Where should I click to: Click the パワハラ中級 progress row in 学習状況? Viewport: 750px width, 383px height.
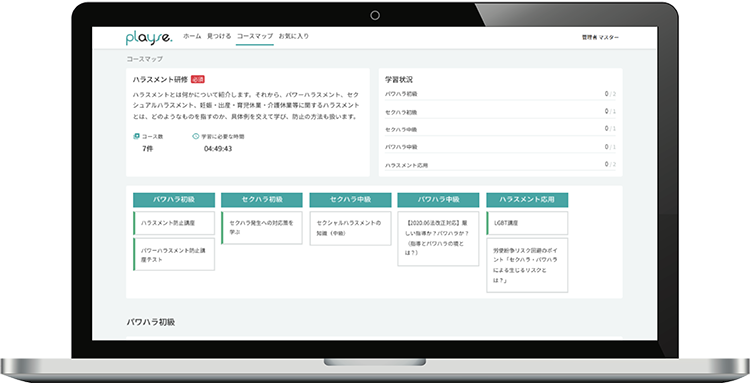(500, 147)
